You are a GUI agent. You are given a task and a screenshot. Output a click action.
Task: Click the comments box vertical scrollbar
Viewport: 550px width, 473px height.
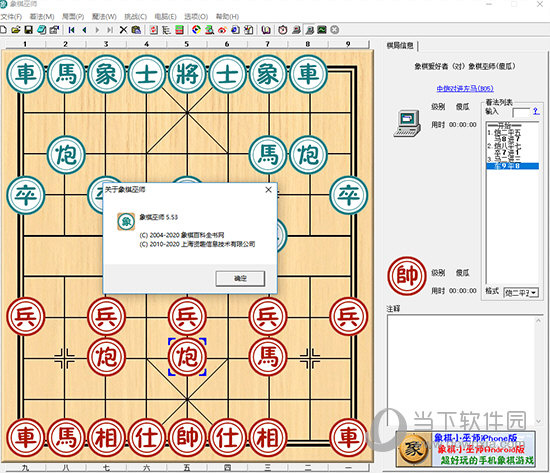[x=539, y=370]
